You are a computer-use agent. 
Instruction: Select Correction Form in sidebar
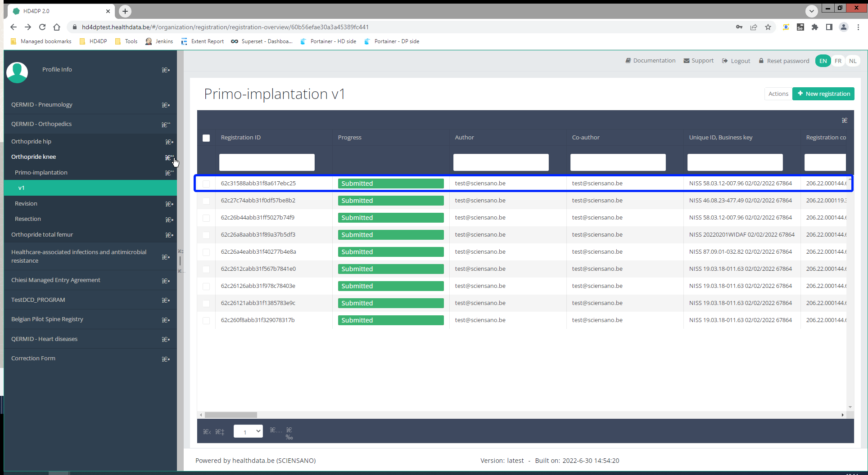click(x=33, y=358)
